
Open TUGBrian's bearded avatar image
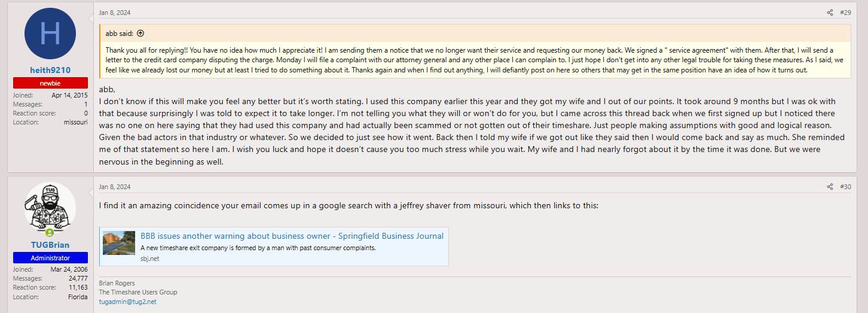[x=50, y=208]
